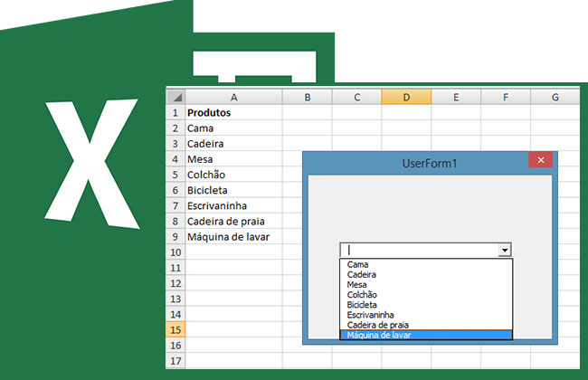This screenshot has height=380, width=588.
Task: Select 'Cadeira de praia' in dropdown list
Action: pyautogui.click(x=426, y=325)
